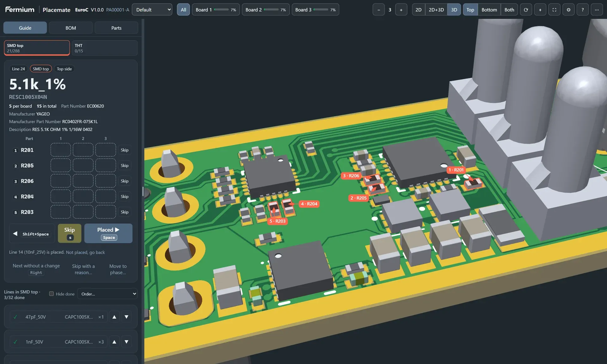
Task: Select the SMD top phase
Action: 37,48
